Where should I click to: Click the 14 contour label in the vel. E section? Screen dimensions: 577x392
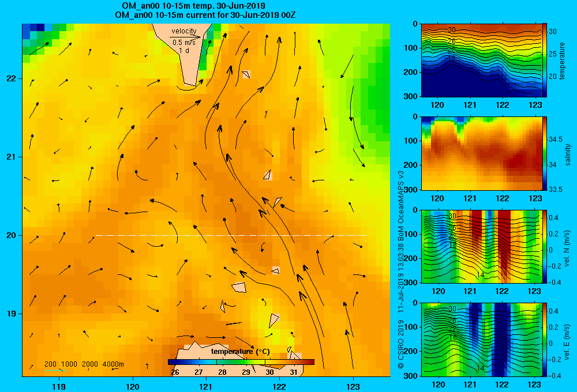pyautogui.click(x=480, y=368)
